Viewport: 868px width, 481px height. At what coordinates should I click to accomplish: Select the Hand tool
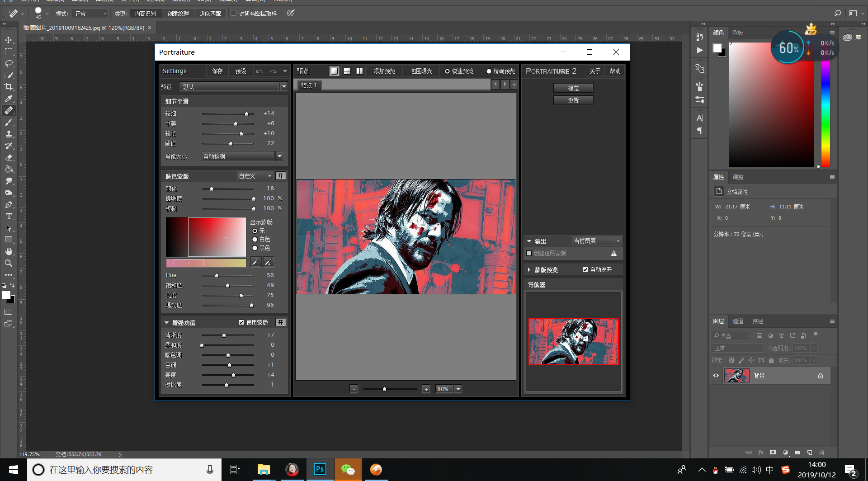(9, 251)
